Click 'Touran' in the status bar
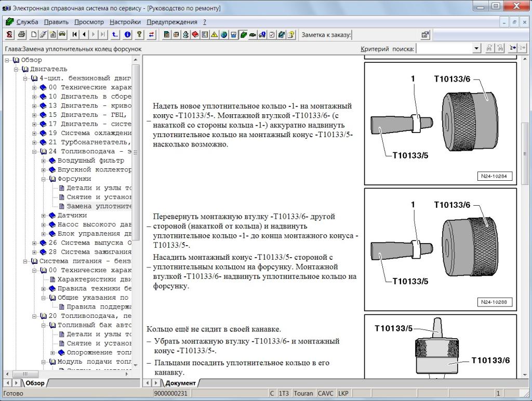The image size is (532, 401). (303, 394)
